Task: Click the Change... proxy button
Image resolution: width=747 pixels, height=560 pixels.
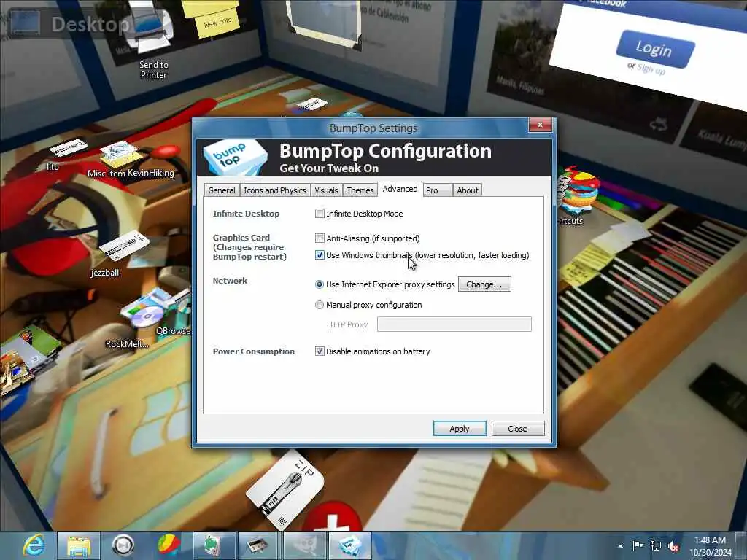Action: coord(484,284)
